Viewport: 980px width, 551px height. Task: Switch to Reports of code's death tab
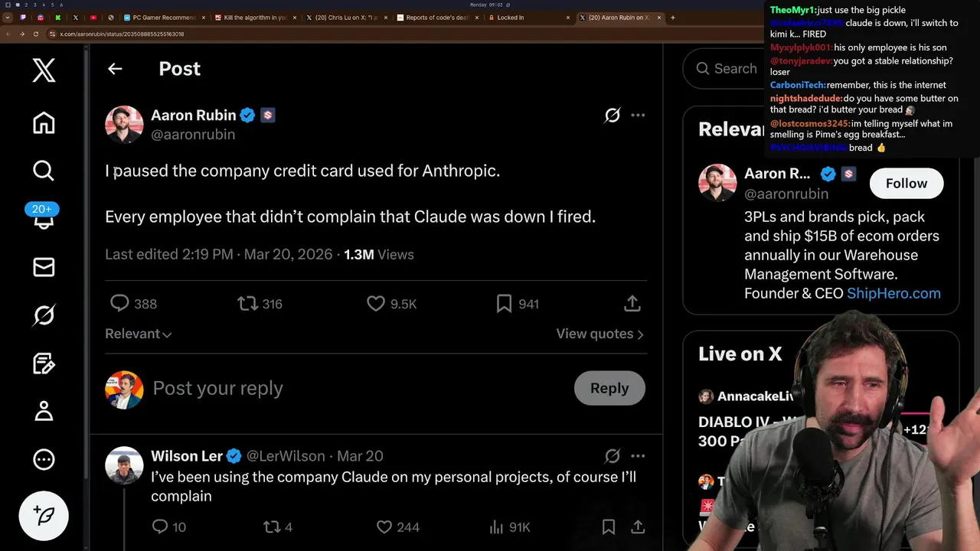[x=437, y=18]
